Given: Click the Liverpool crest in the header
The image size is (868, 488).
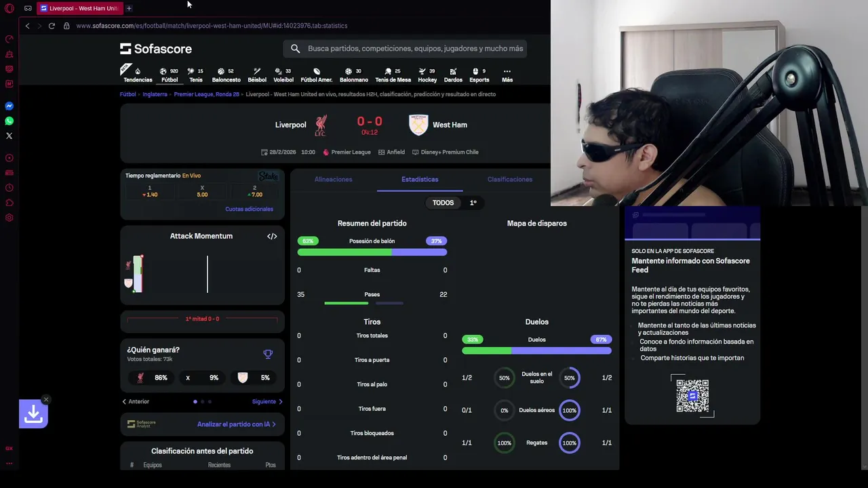Looking at the screenshot, I should click(321, 125).
